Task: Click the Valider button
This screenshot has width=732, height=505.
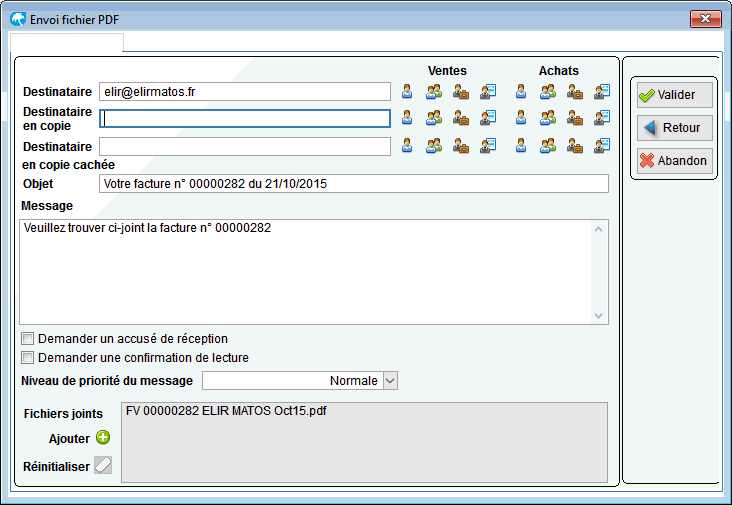Action: pos(675,95)
